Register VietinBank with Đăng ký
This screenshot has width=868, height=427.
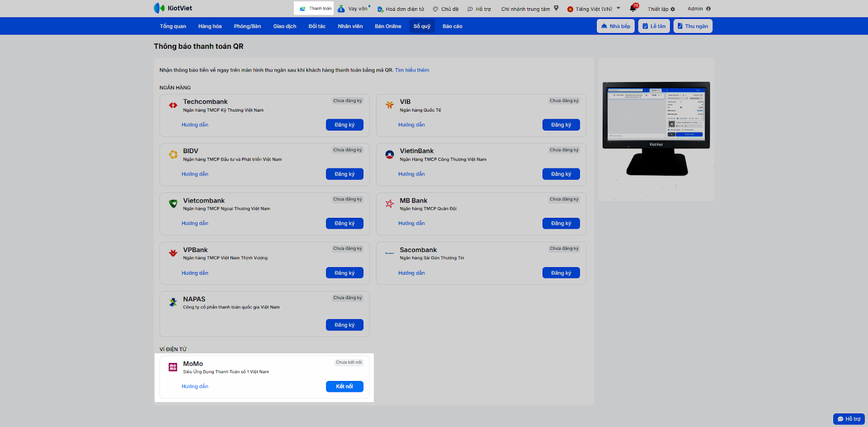[561, 174]
